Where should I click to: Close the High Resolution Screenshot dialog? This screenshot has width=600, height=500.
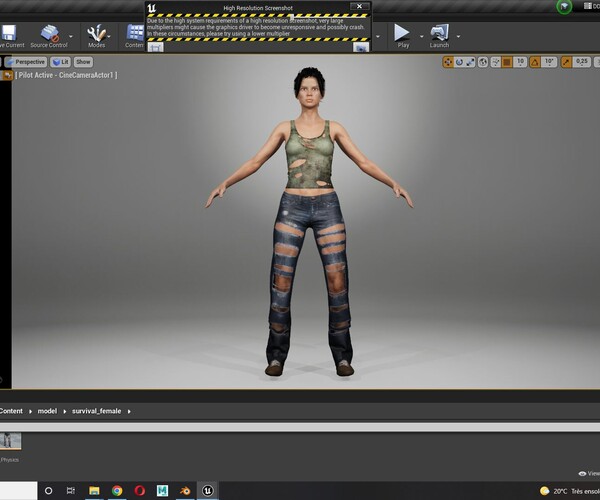[x=359, y=6]
